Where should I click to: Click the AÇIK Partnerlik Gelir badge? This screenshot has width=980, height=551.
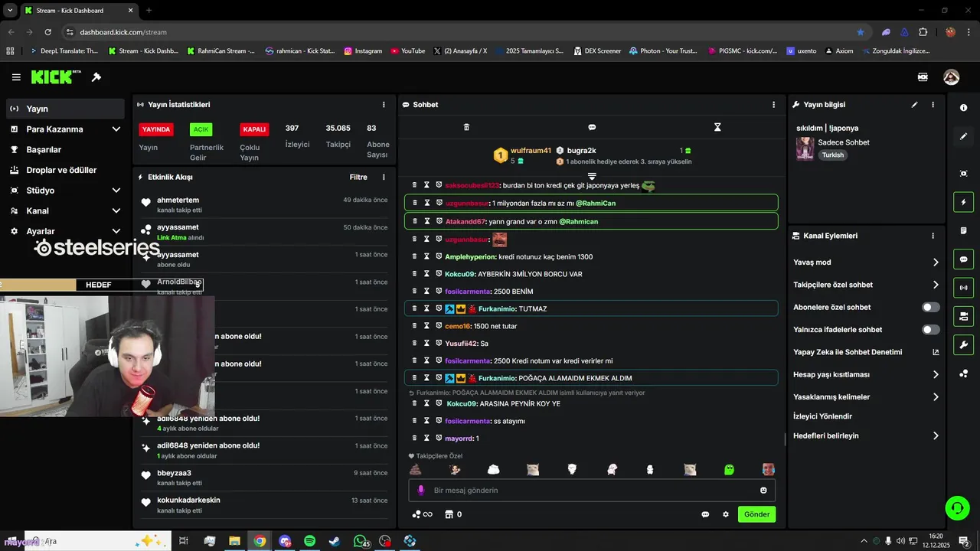(x=201, y=129)
